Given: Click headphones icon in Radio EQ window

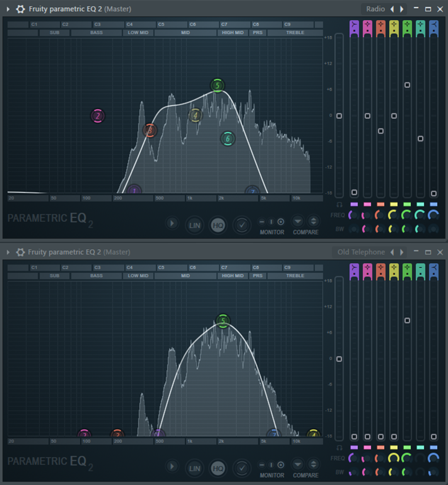Looking at the screenshot, I should [339, 204].
